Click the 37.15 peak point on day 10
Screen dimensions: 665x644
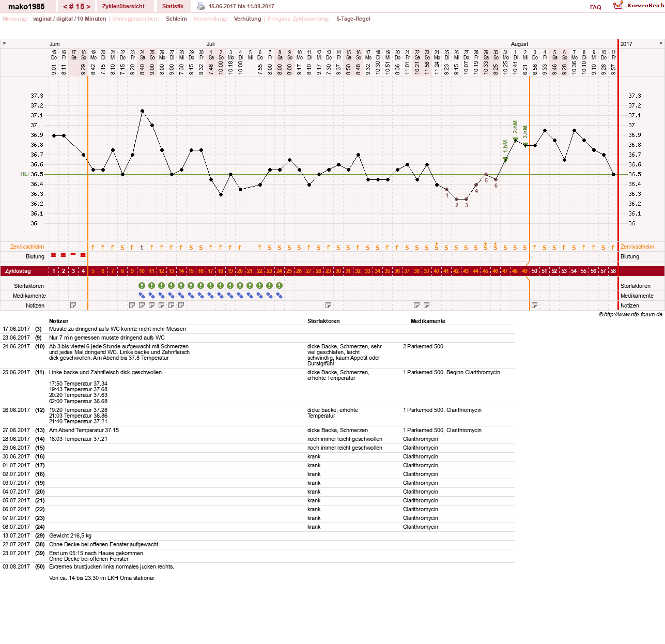click(x=142, y=111)
